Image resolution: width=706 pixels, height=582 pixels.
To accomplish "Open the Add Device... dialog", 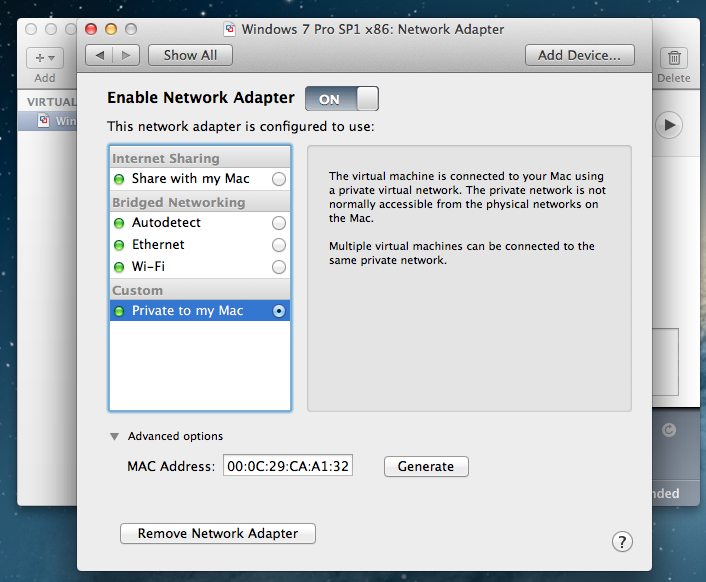I will (580, 55).
